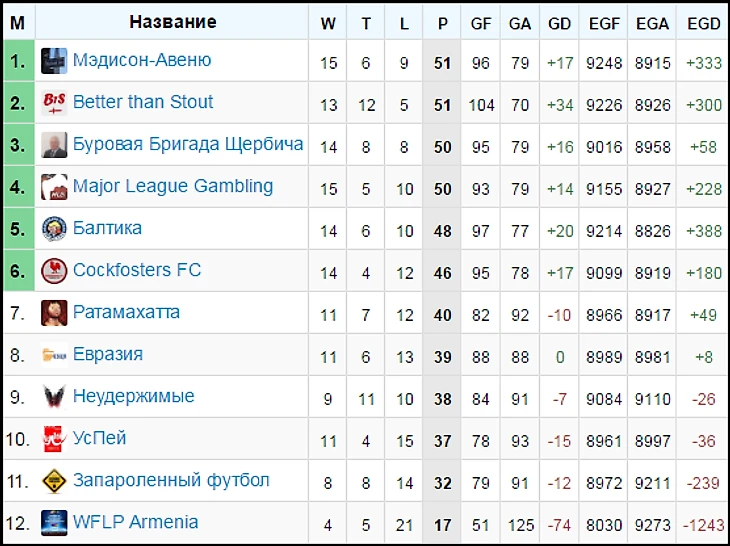Sort table by the GF column header
730x546 pixels.
coord(481,23)
